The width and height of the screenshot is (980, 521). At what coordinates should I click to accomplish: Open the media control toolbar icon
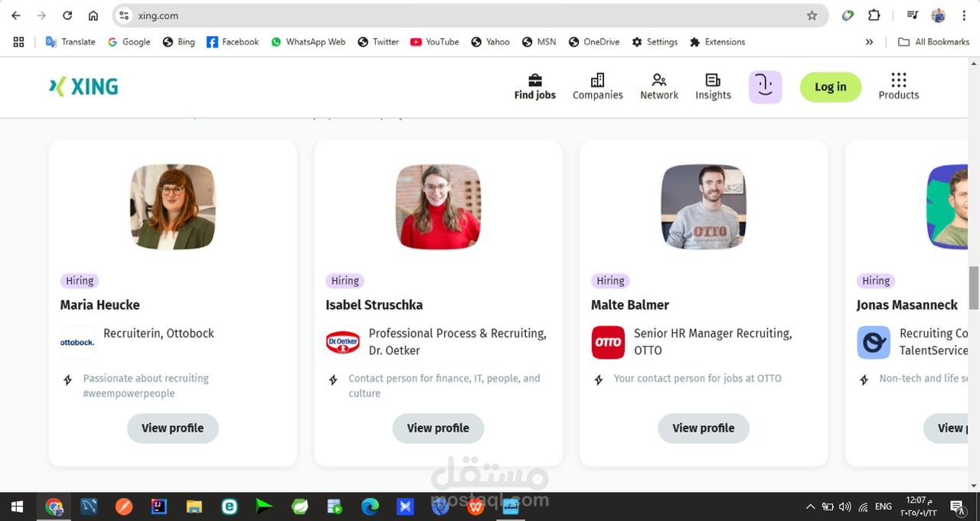(912, 15)
